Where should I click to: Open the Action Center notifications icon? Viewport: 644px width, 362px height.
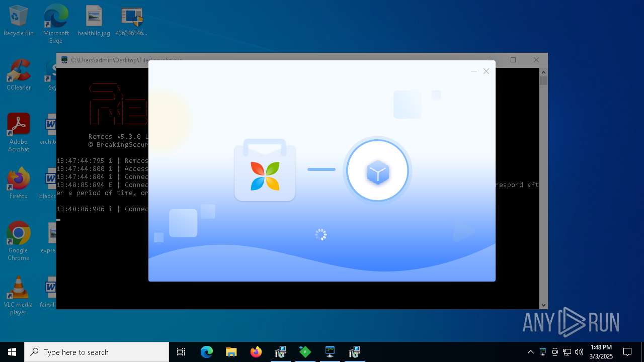pyautogui.click(x=627, y=352)
